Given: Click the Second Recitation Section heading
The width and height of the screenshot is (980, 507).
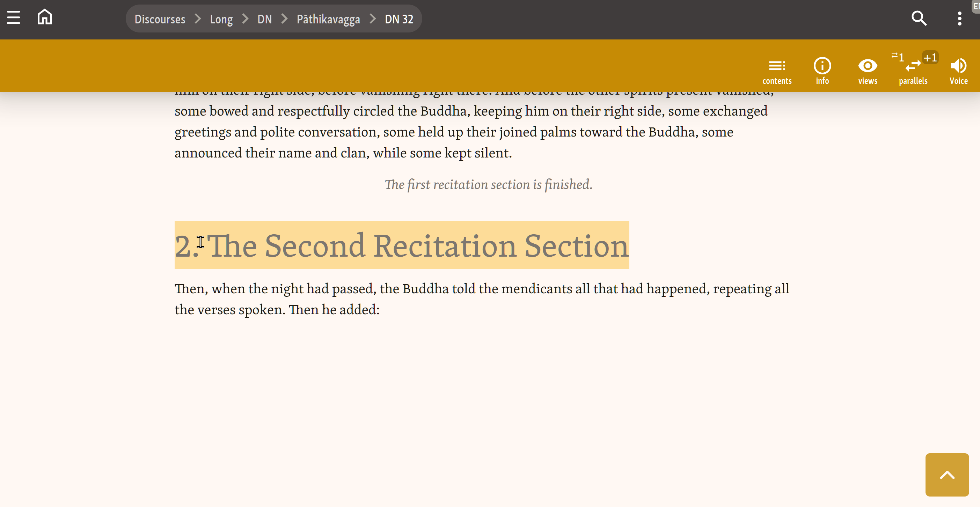Looking at the screenshot, I should pyautogui.click(x=401, y=245).
